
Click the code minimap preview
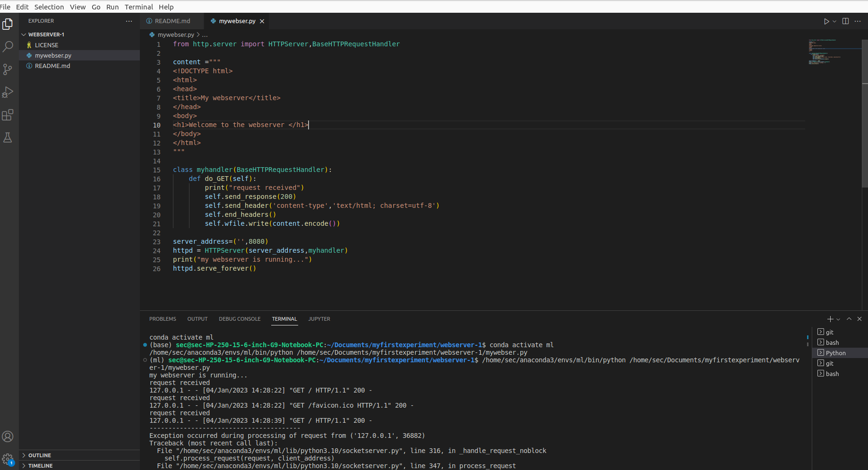point(835,52)
